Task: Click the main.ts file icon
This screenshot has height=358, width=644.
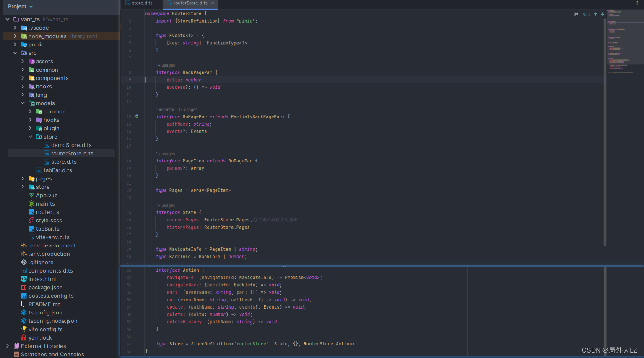Action: [31, 203]
